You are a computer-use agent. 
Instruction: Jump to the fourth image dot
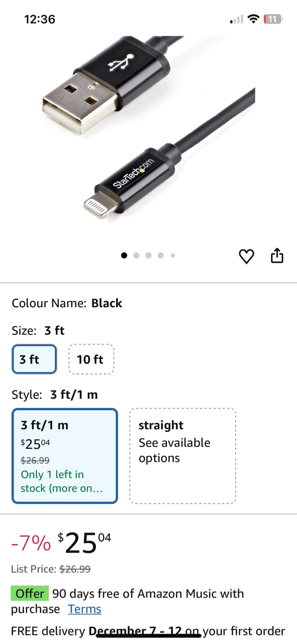click(161, 255)
